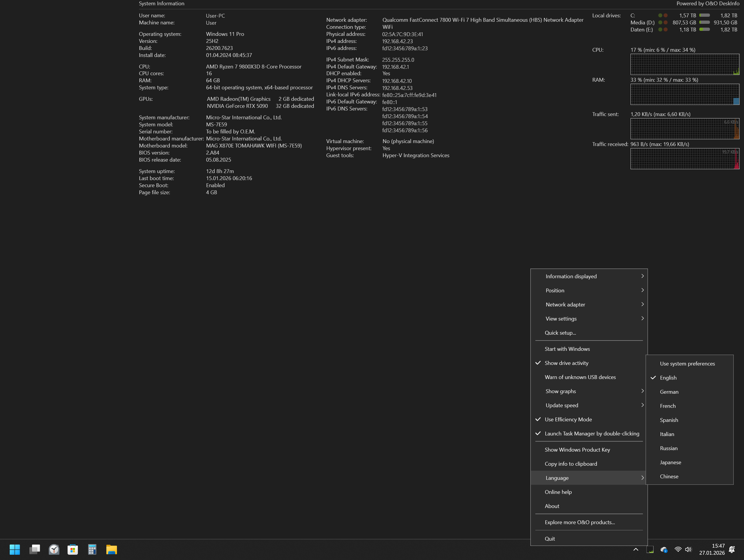Click the Windows Start button

15,550
